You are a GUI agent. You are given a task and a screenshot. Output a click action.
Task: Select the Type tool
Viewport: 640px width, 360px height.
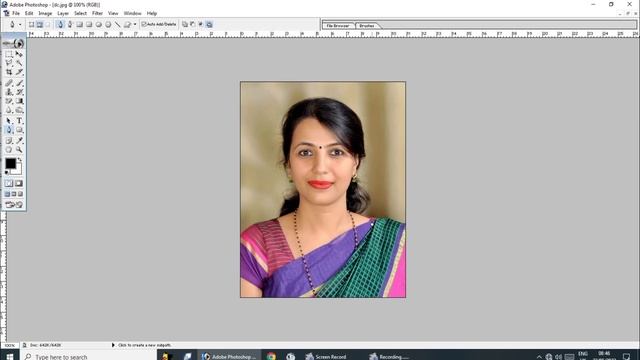19,121
